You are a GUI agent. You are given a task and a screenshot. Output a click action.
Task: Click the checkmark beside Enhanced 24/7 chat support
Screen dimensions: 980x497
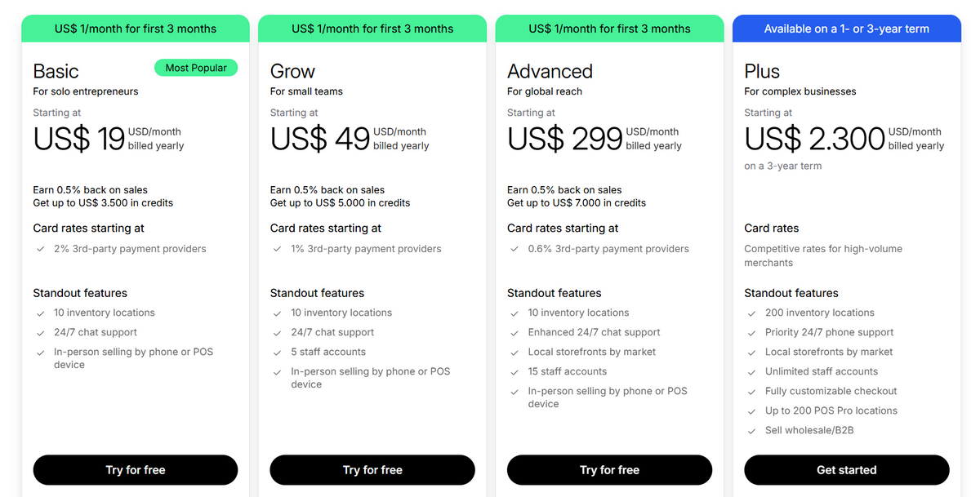click(514, 332)
